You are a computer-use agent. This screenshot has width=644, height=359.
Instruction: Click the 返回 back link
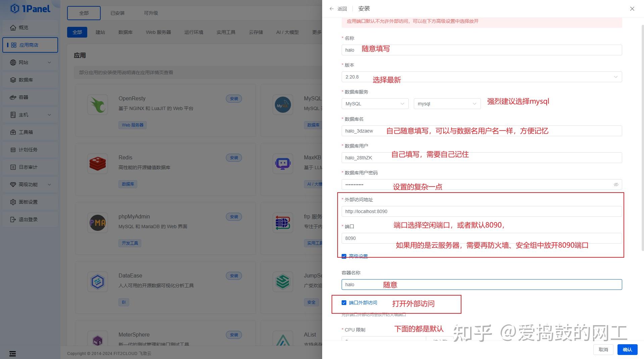342,9
